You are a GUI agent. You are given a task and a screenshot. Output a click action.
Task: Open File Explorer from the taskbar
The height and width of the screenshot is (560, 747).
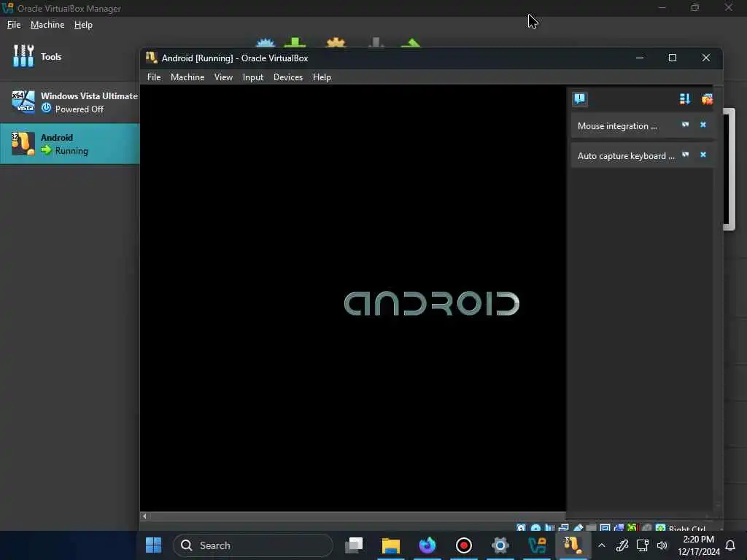click(x=391, y=545)
